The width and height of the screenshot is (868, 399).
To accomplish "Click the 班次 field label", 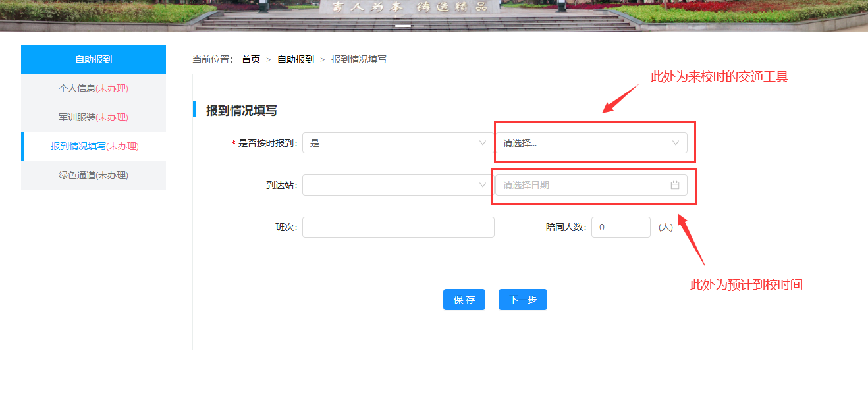I will pos(286,227).
